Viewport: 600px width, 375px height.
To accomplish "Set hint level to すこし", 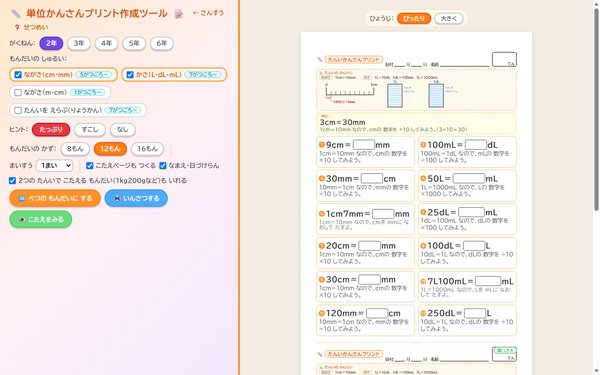I will (90, 130).
